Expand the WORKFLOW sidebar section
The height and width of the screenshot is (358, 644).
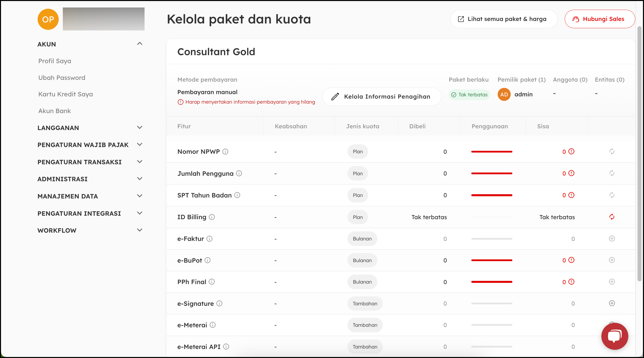click(x=140, y=230)
